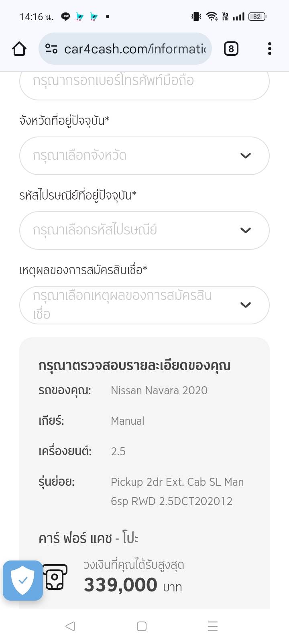Image resolution: width=289 pixels, height=644 pixels.
Task: Expand the province selection dropdown
Action: [144, 156]
